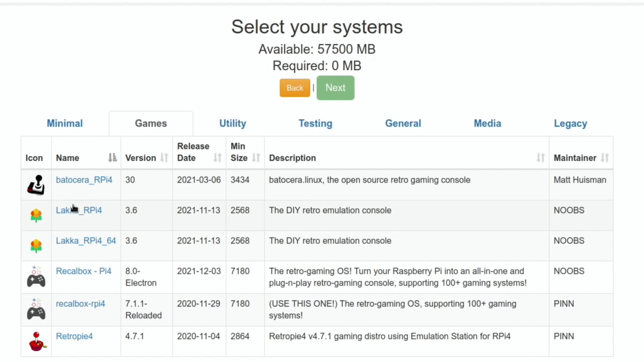Click Maintainer column sort arrows
The width and height of the screenshot is (644, 362).
point(605,158)
